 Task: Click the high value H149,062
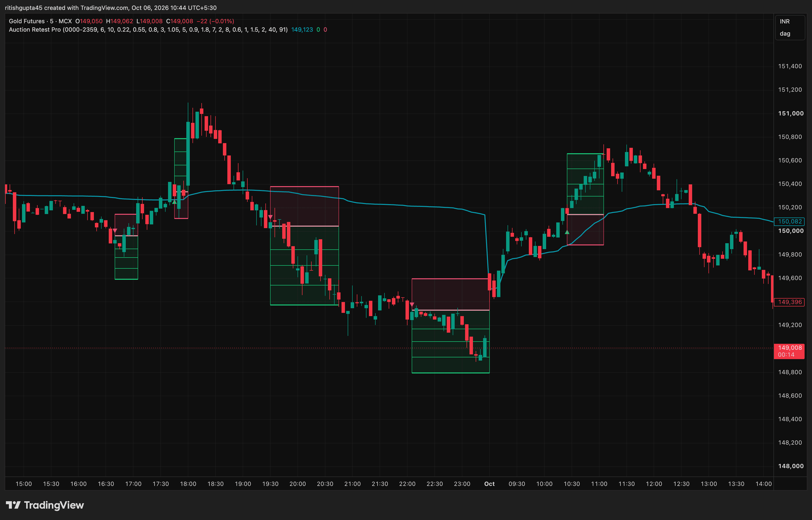pos(120,21)
